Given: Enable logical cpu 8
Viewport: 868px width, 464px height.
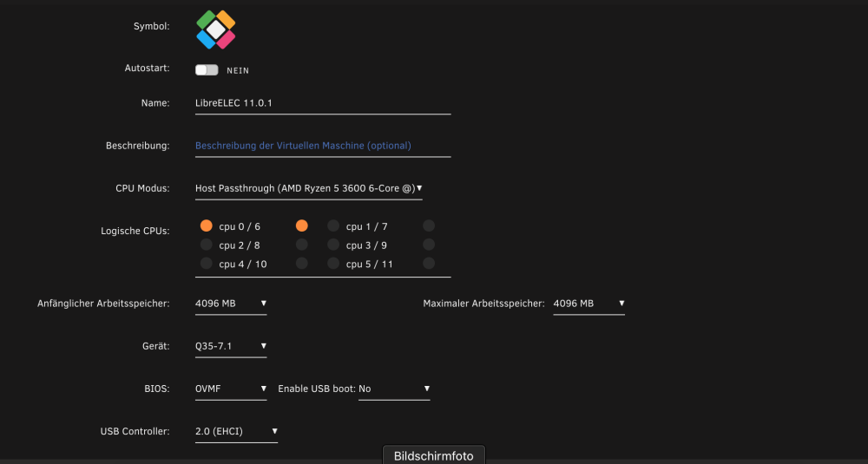Looking at the screenshot, I should coord(302,245).
